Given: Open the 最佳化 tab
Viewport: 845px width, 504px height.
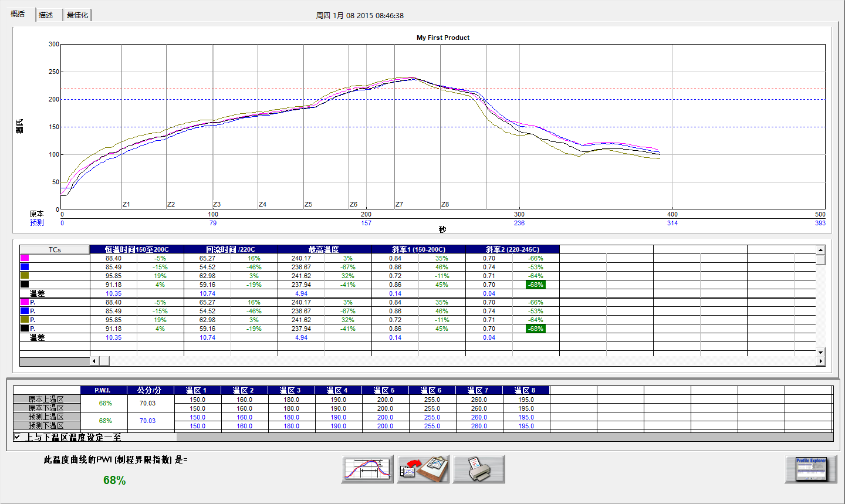Looking at the screenshot, I should [77, 15].
